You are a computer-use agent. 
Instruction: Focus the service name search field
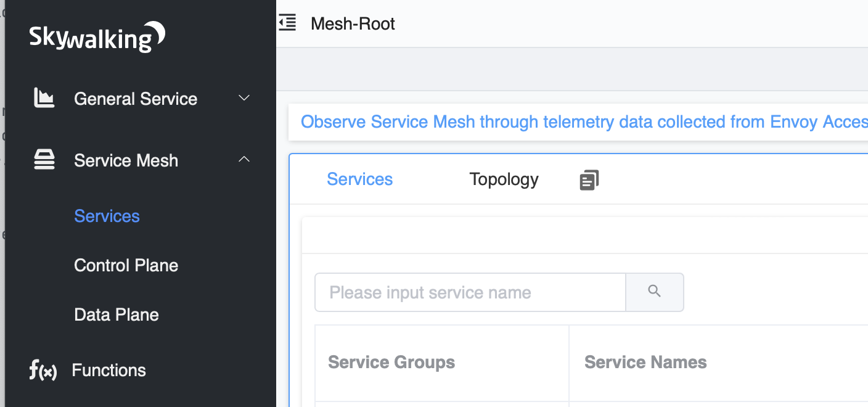point(470,292)
